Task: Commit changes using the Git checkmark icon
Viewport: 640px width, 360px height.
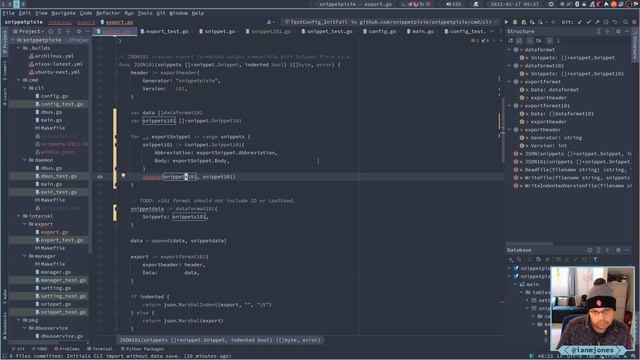Action: [x=589, y=22]
